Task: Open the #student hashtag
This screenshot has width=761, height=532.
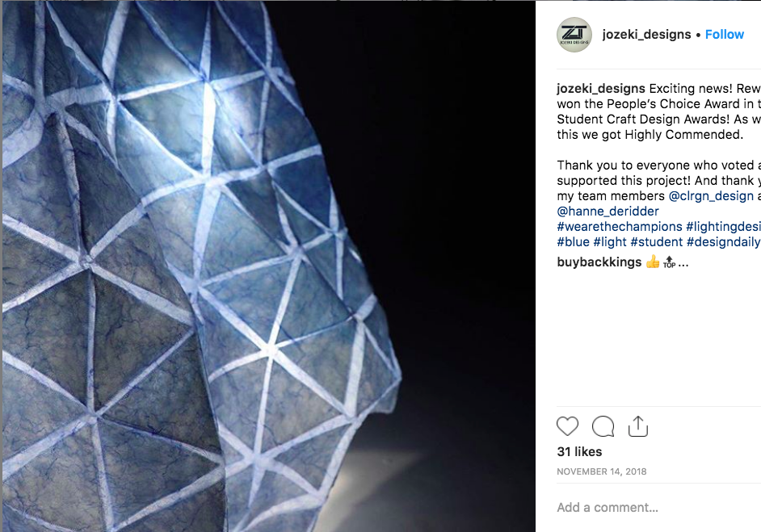Action: tap(656, 241)
